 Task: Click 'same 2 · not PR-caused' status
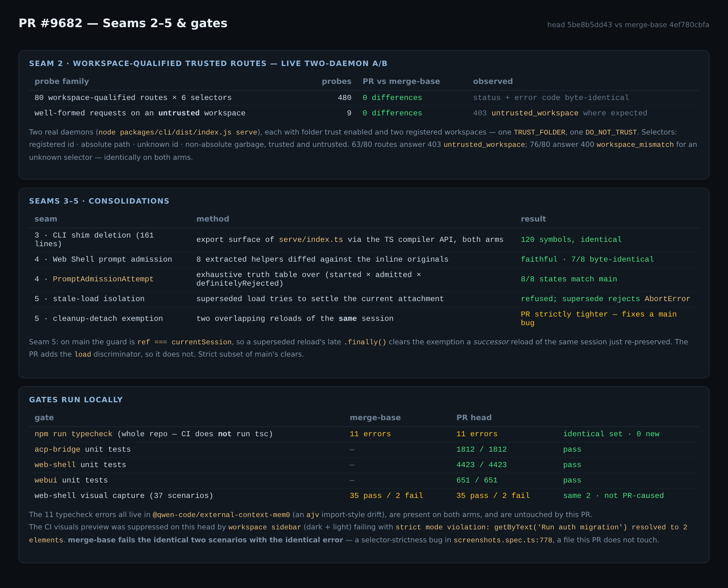tap(614, 496)
